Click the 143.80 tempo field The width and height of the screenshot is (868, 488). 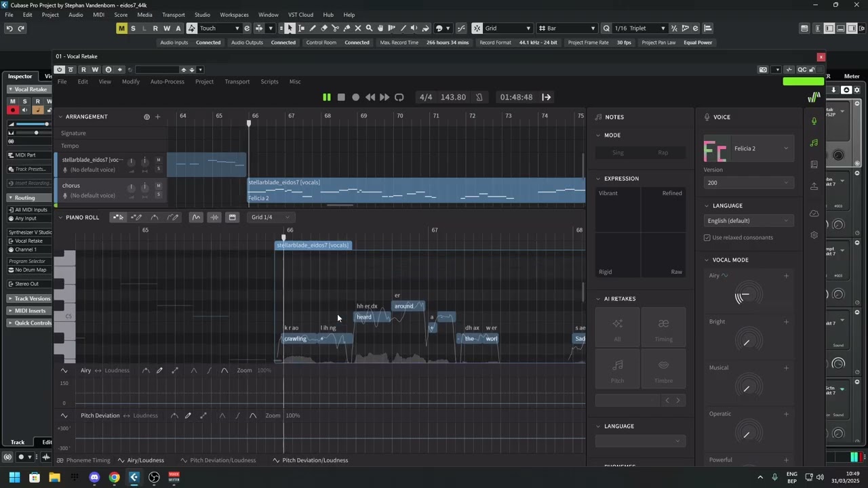coord(453,98)
